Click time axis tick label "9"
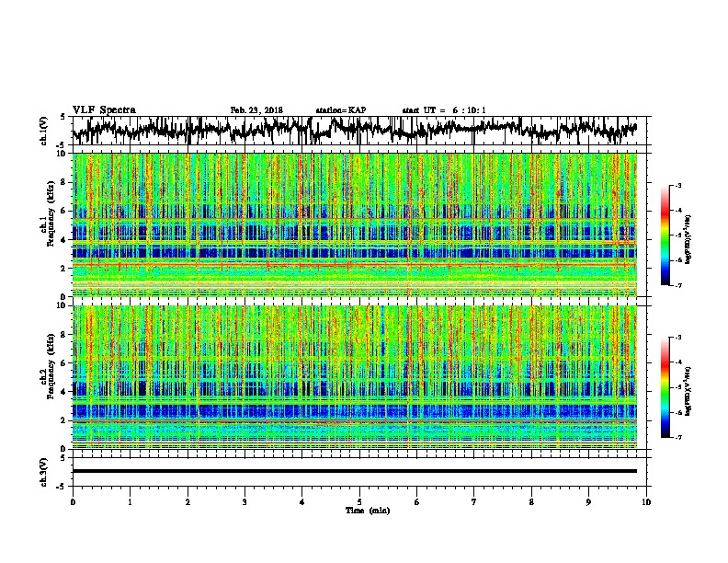Screen dimensions: 728x563 pyautogui.click(x=588, y=502)
